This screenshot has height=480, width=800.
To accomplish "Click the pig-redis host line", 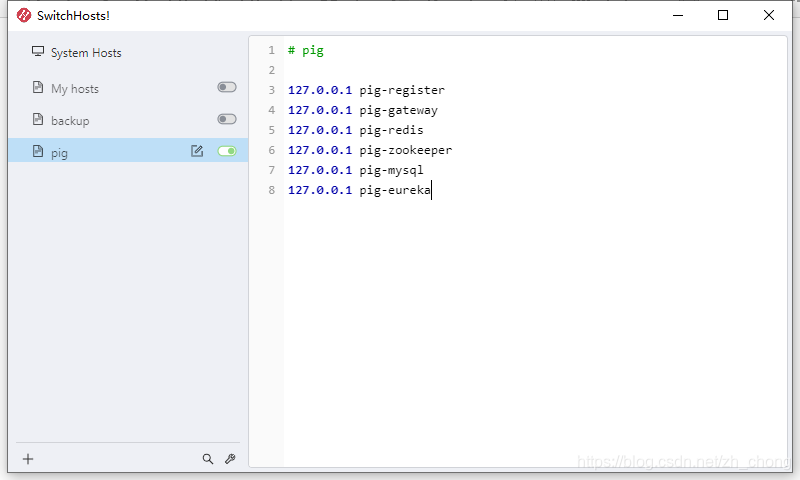I will 356,130.
